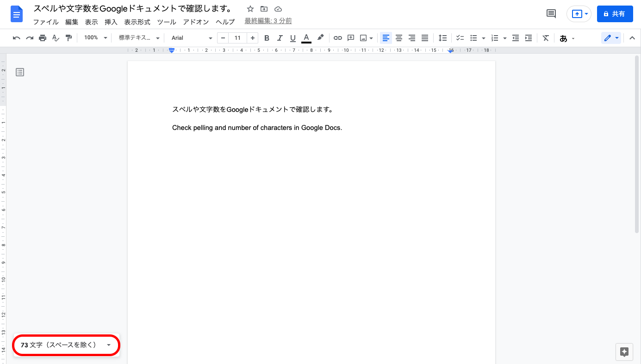The width and height of the screenshot is (641, 364).
Task: Decrease indent
Action: [516, 38]
